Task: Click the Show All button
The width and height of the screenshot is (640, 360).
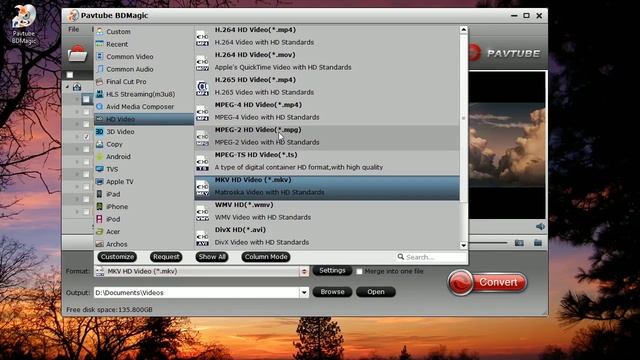Action: [212, 257]
